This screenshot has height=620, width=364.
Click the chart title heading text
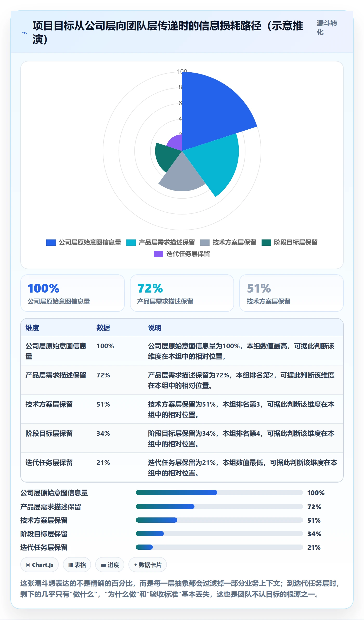pos(168,33)
